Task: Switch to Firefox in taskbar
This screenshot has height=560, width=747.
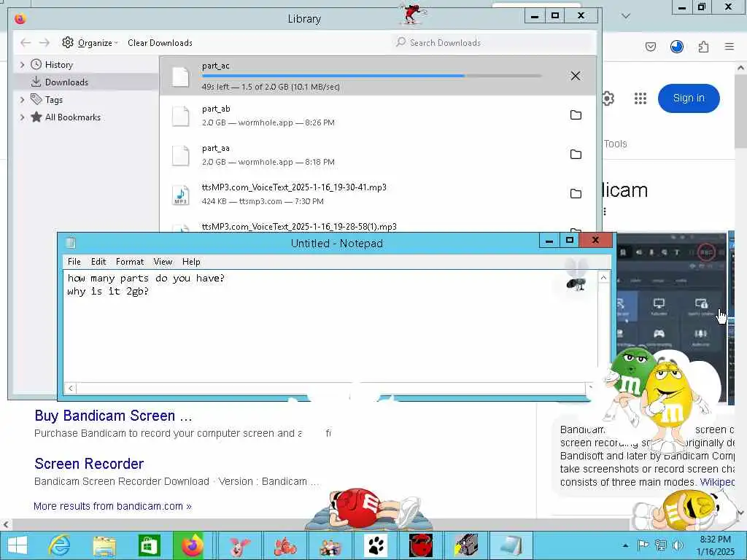Action: tap(193, 545)
